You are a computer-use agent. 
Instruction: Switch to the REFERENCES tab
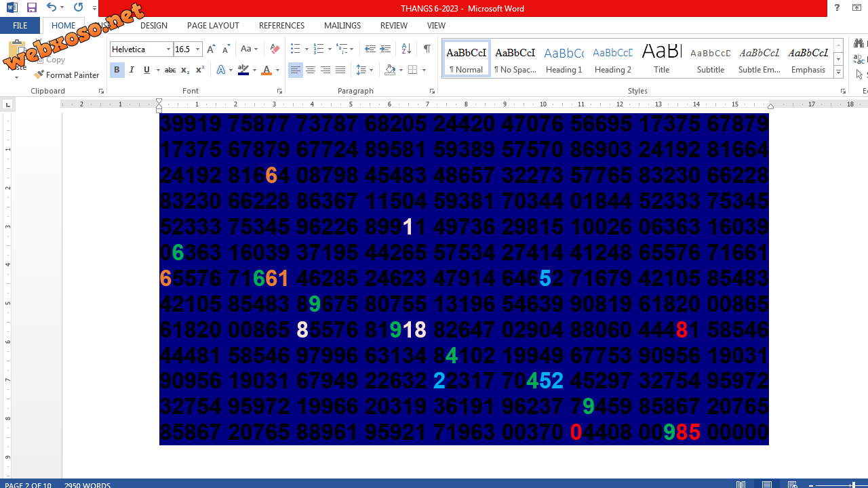coord(281,26)
